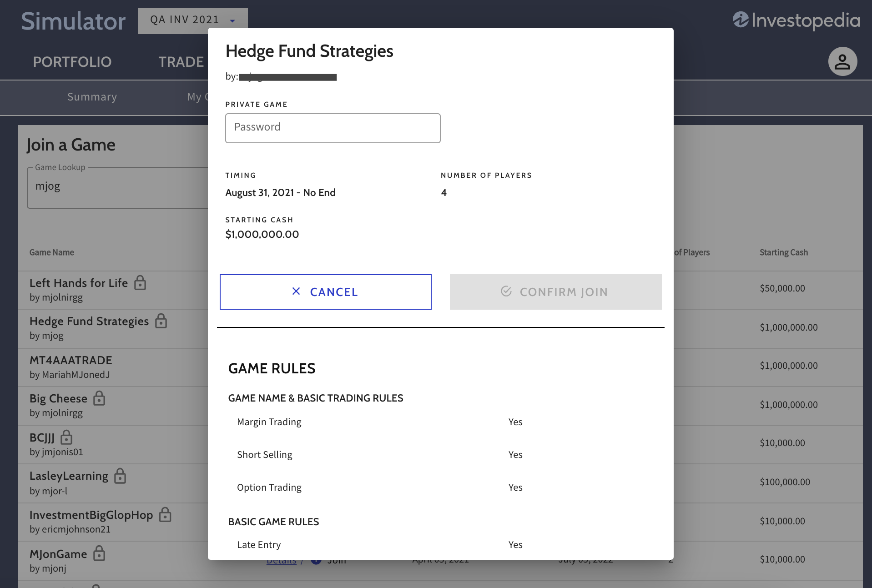Open the QA INV 2021 game dropdown
Image resolution: width=872 pixels, height=588 pixels.
point(192,20)
